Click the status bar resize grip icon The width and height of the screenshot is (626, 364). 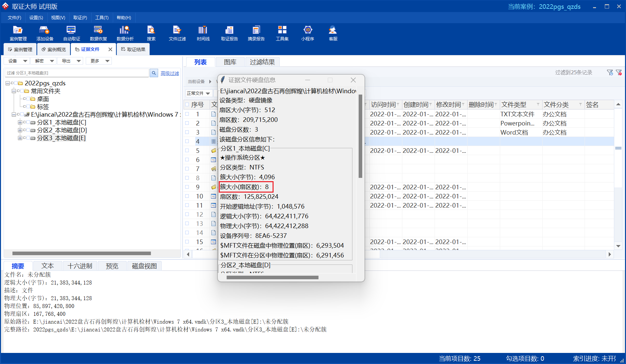(622, 360)
